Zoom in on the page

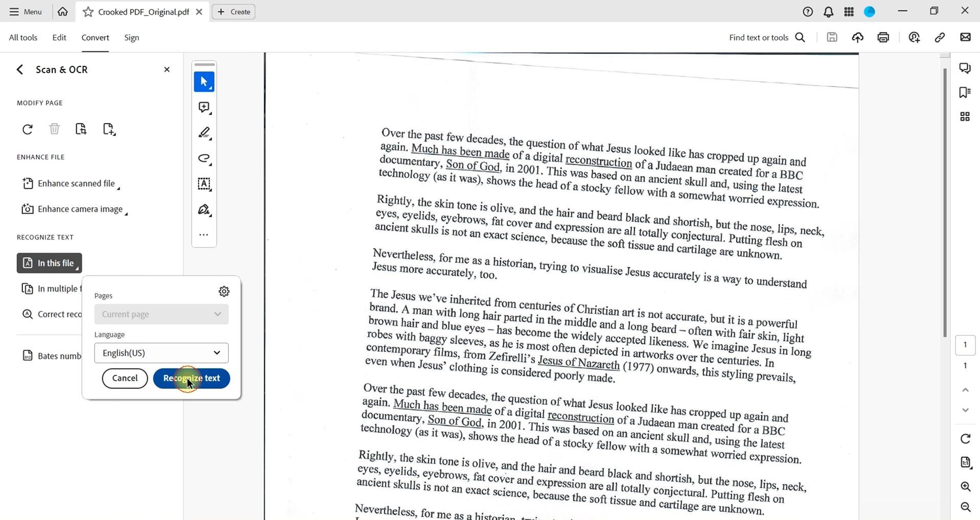pos(965,486)
